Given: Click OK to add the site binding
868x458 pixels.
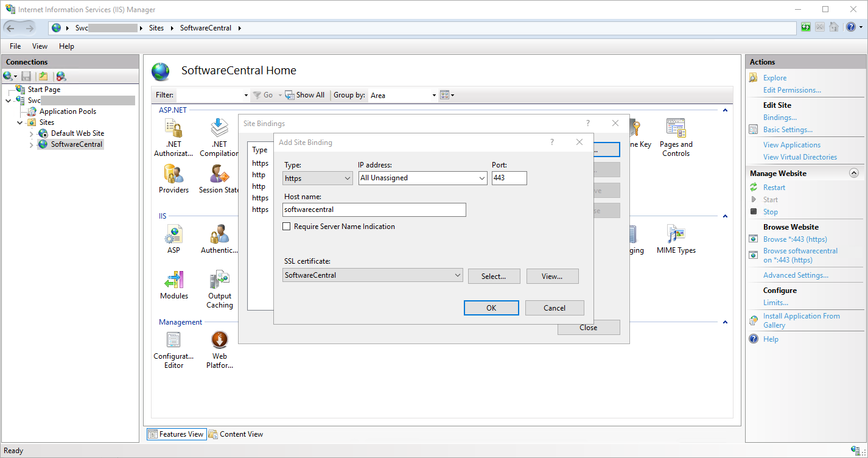Looking at the screenshot, I should (491, 308).
